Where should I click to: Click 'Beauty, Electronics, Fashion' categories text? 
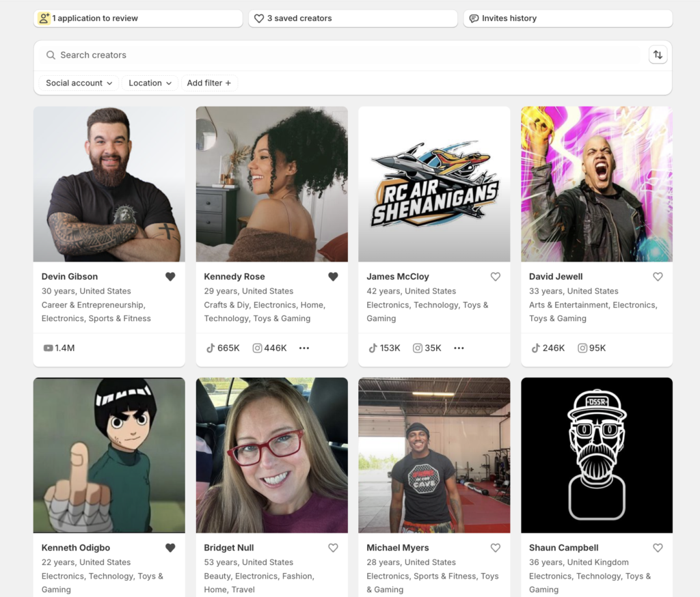[259, 576]
